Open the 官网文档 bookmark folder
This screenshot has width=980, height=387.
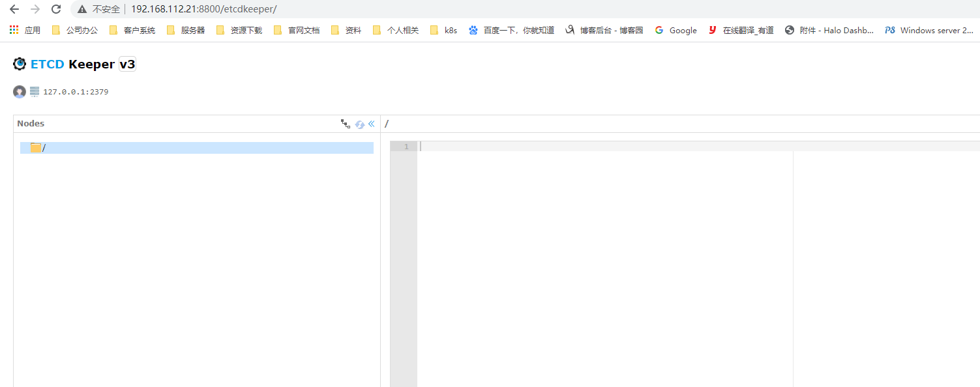pos(297,30)
